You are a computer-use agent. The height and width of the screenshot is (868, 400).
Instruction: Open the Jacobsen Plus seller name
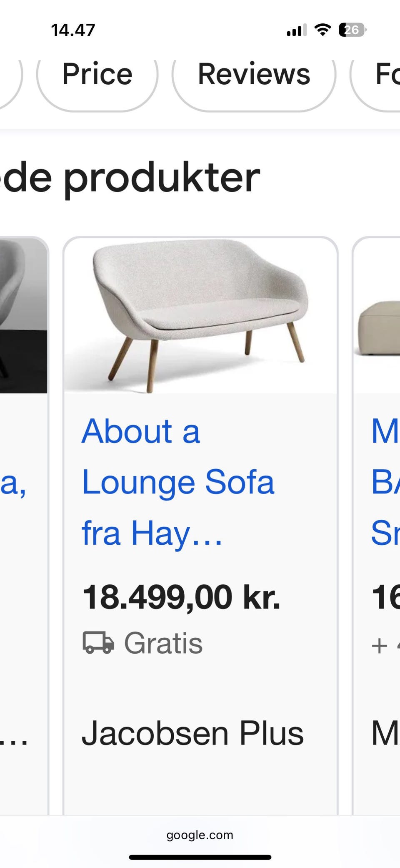[192, 733]
